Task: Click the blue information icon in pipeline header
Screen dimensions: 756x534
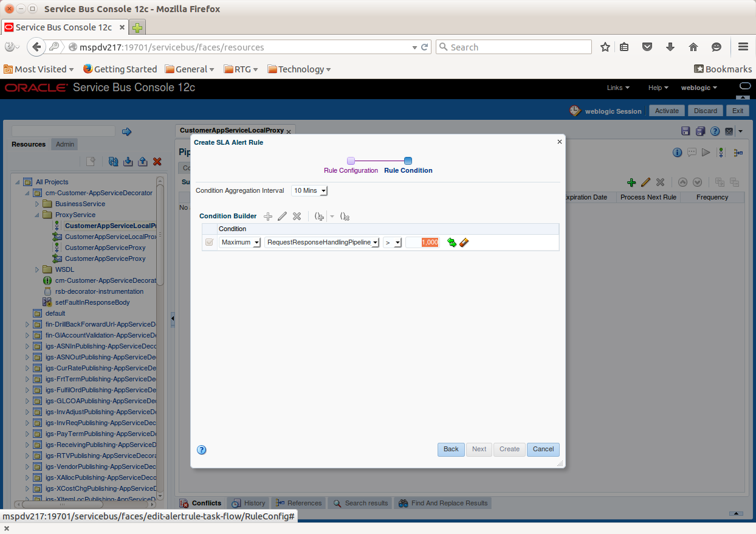Action: pos(677,153)
